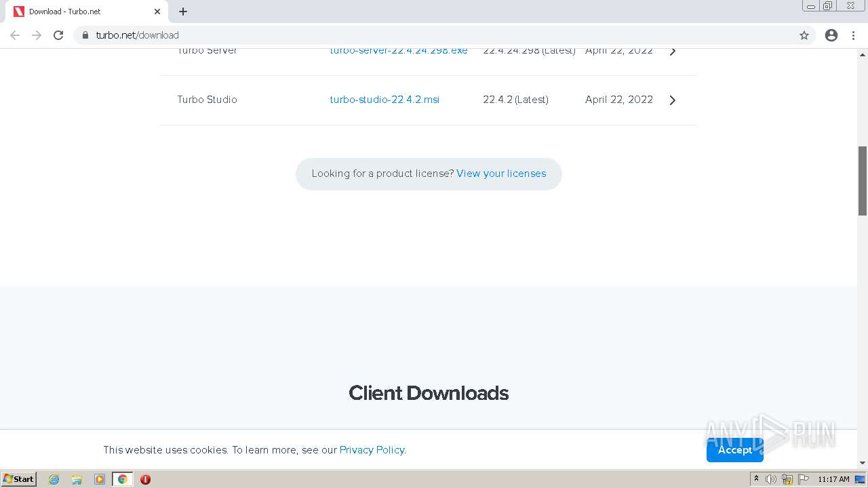View site info via the padlock icon
Screen dimensions: 868x488
85,35
